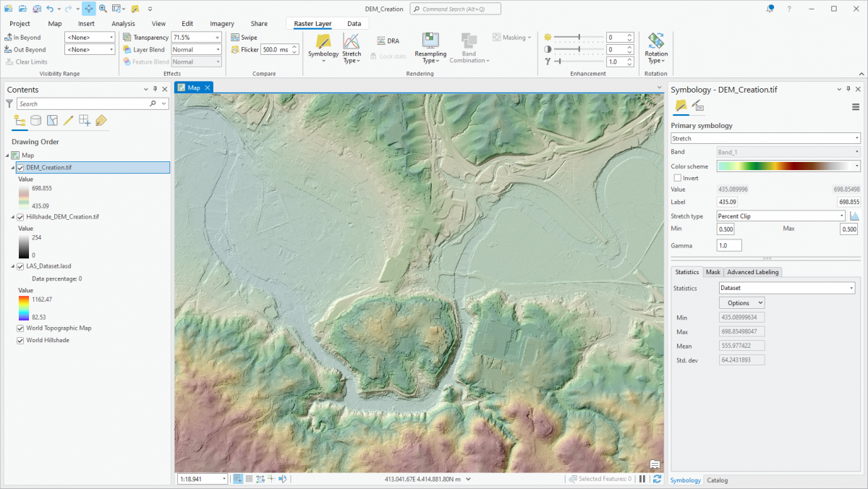Select the Stretch Type tool

coord(352,46)
